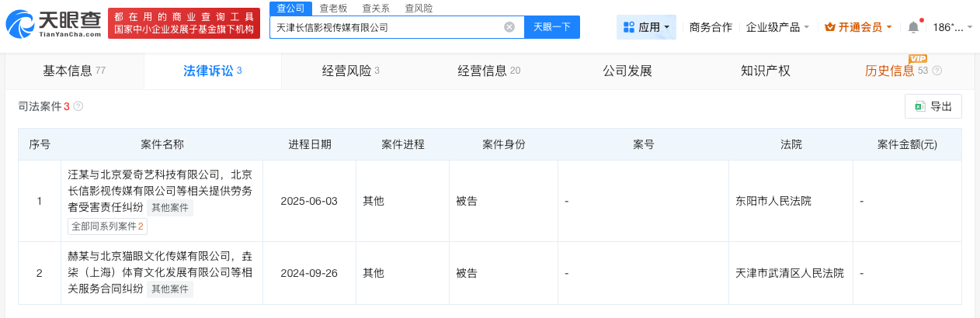Image resolution: width=980 pixels, height=318 pixels.
Task: Click the Excel icon on 导出
Action: [919, 106]
